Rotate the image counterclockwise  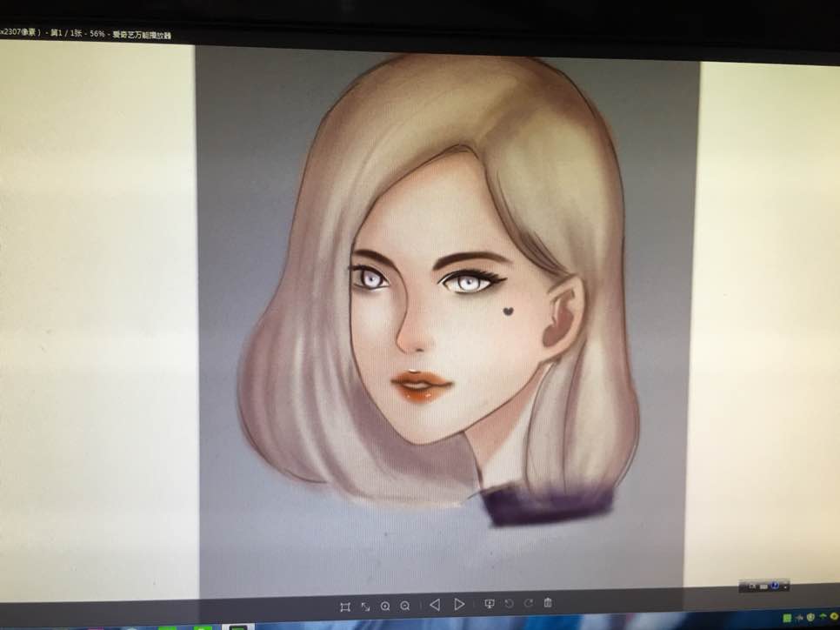[509, 603]
